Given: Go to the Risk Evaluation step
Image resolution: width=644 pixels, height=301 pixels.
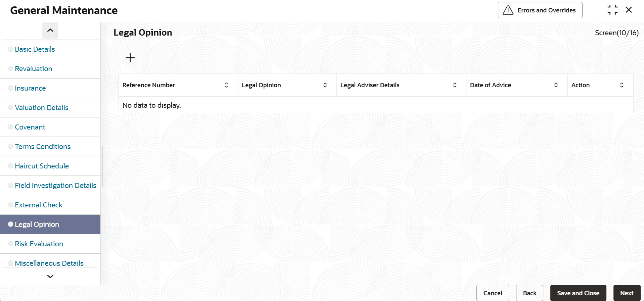Looking at the screenshot, I should (x=39, y=244).
